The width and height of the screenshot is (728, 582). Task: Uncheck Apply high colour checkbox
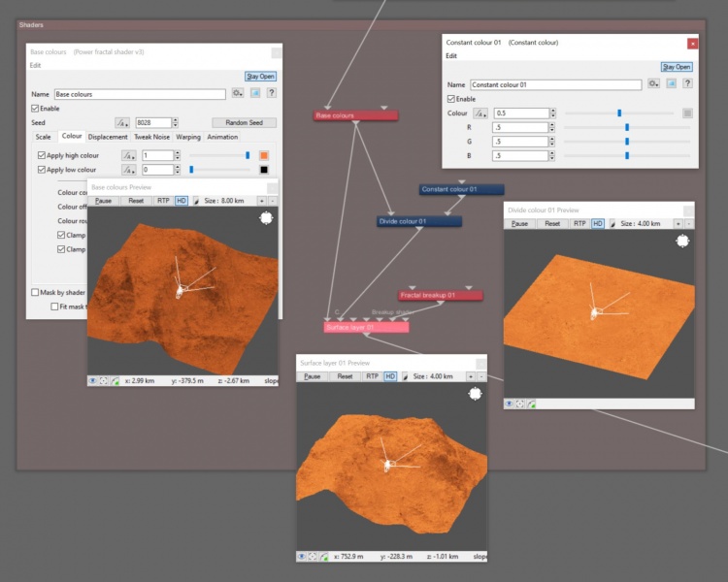(42, 155)
